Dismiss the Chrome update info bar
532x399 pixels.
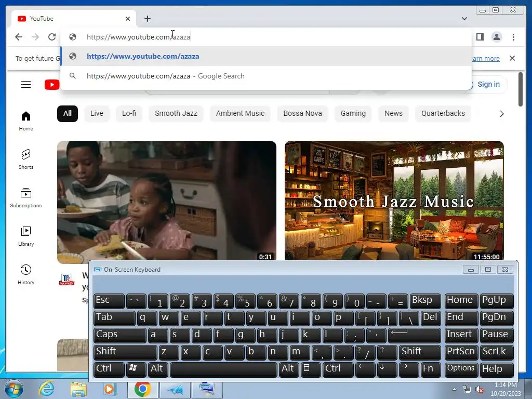coord(512,58)
